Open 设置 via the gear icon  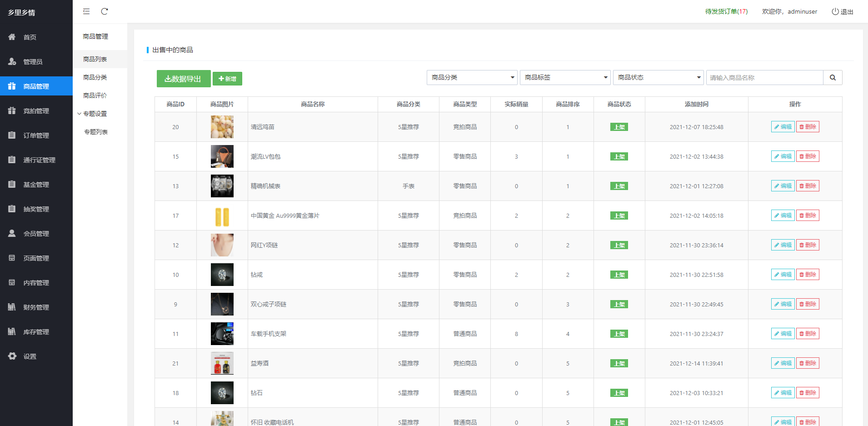[12, 356]
